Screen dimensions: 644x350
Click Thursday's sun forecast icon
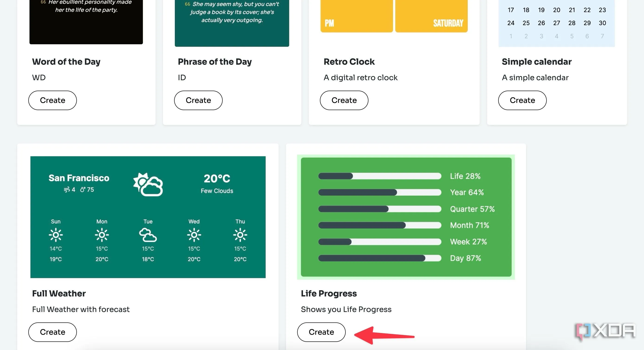coord(240,235)
